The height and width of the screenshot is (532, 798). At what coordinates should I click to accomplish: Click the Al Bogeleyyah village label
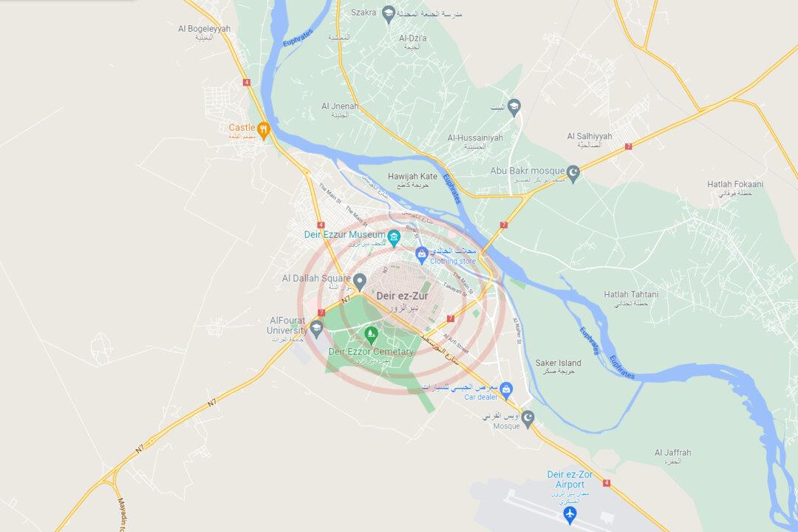(x=204, y=29)
